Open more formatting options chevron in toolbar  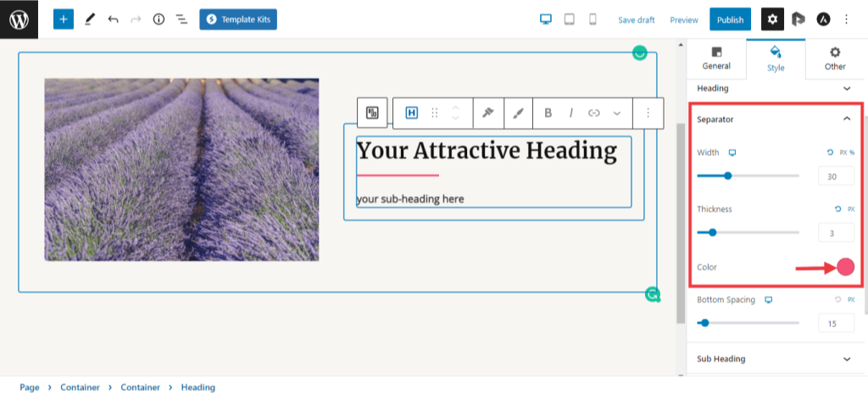(x=616, y=113)
